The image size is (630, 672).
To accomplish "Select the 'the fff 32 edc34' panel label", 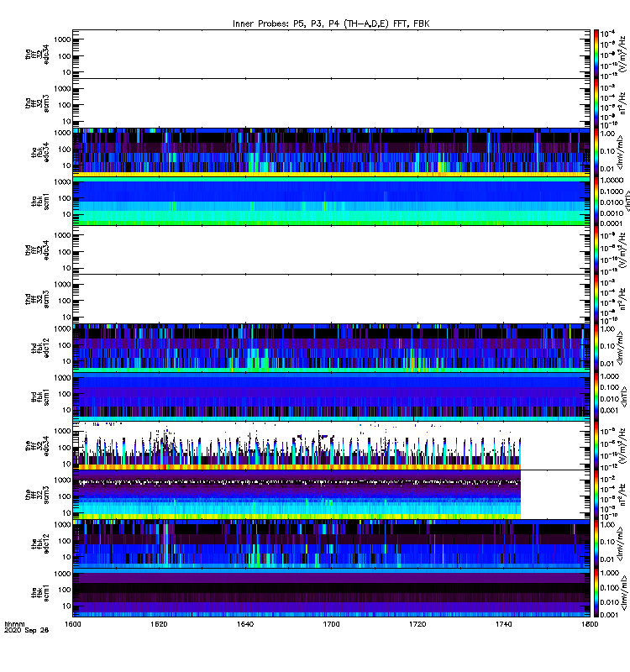I will [37, 446].
